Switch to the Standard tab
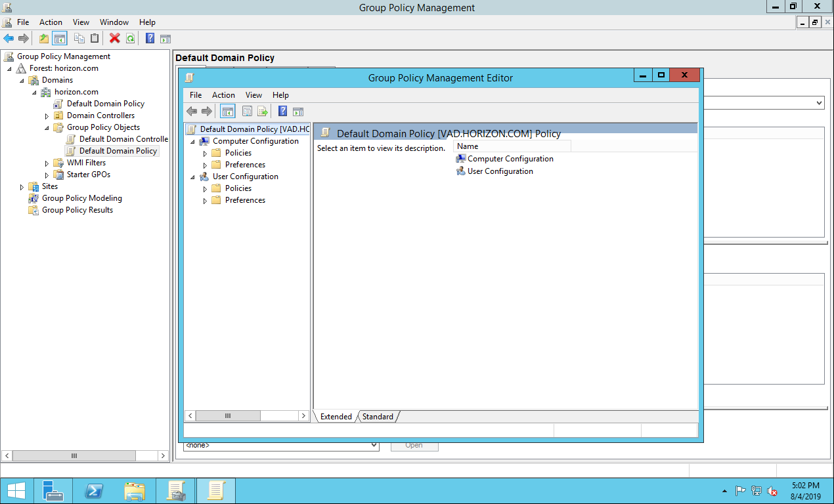Screen dimensions: 834x504 [x=378, y=417]
